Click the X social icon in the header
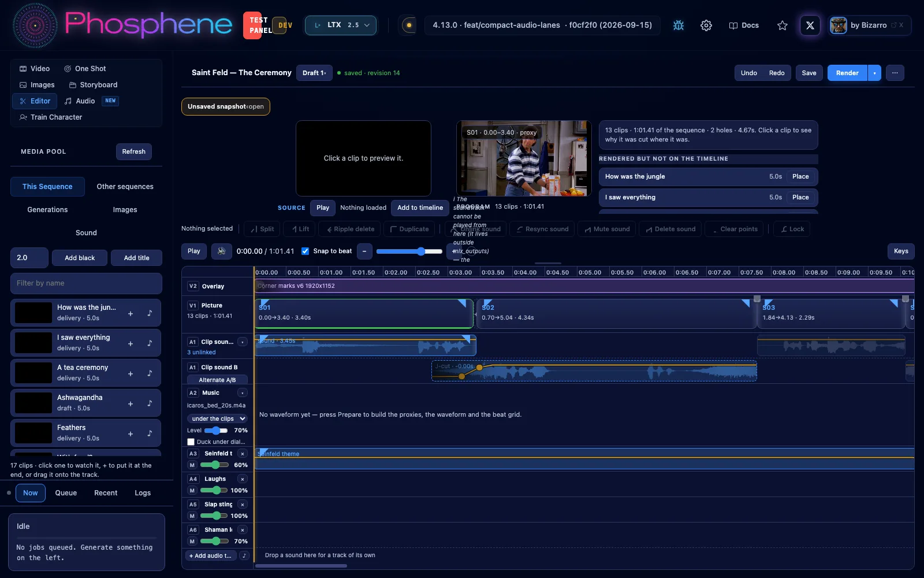 [810, 25]
